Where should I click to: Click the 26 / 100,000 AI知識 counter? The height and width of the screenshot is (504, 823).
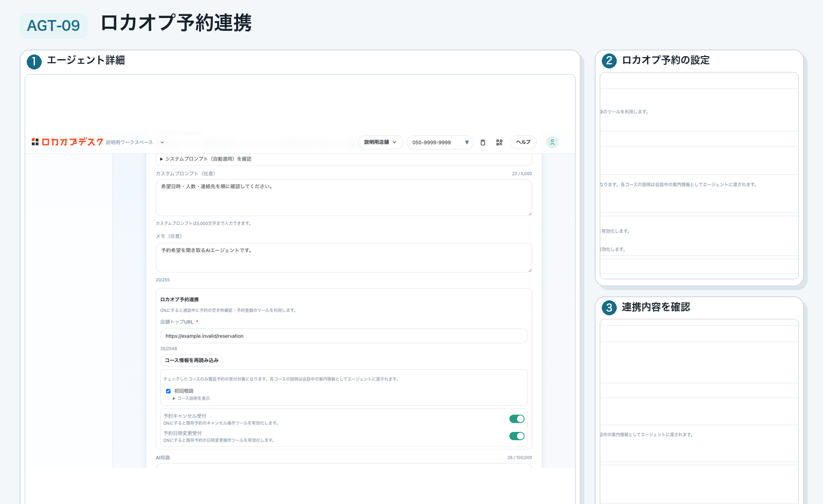(520, 458)
